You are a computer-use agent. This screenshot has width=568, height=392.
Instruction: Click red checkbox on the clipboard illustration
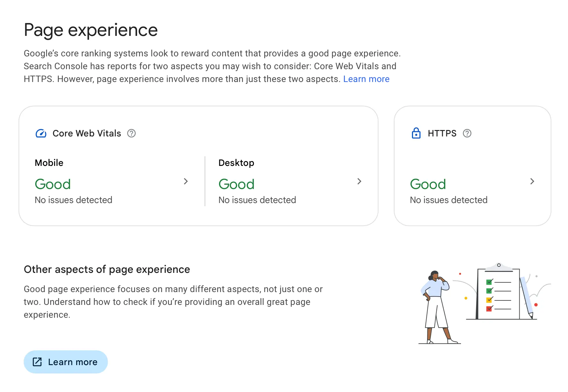(x=489, y=309)
